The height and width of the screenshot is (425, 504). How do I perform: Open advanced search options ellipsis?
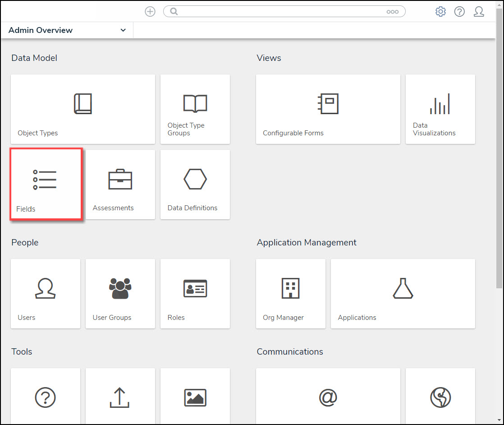[392, 12]
